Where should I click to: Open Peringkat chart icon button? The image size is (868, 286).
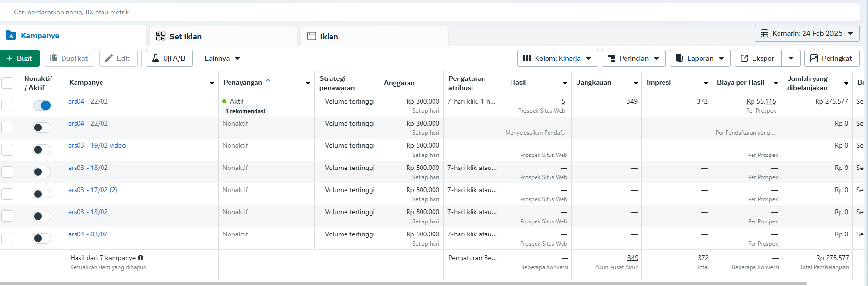tap(814, 58)
